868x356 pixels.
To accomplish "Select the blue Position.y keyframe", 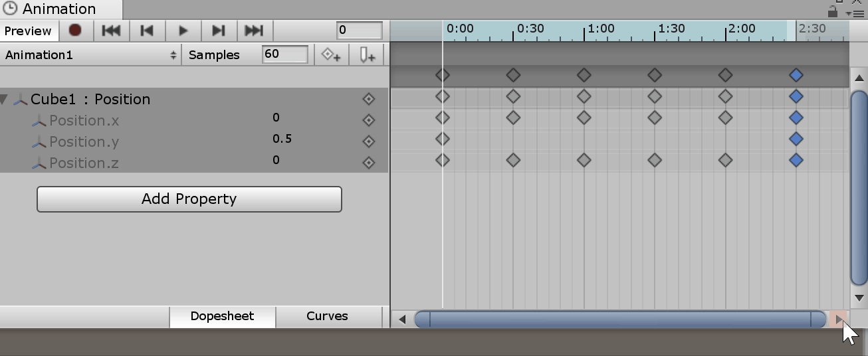I will (x=796, y=139).
